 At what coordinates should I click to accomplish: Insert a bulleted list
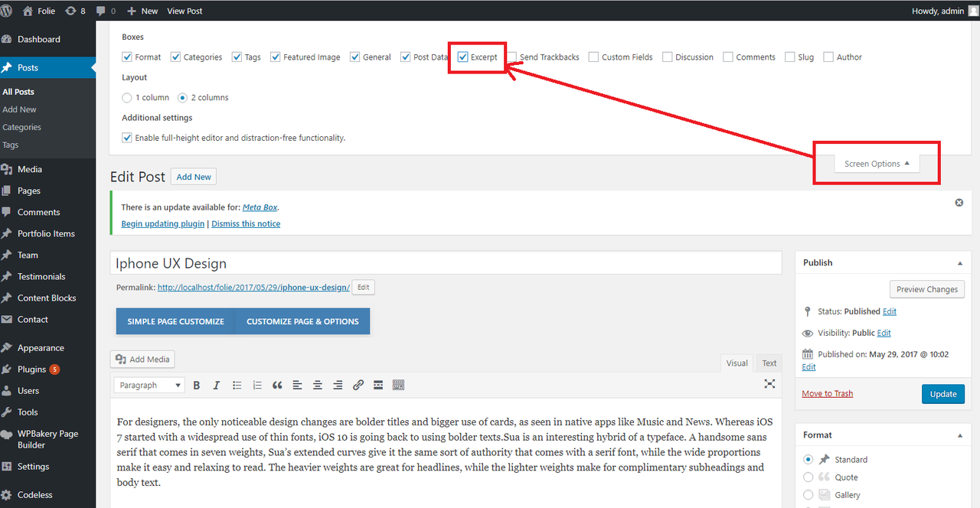tap(237, 385)
